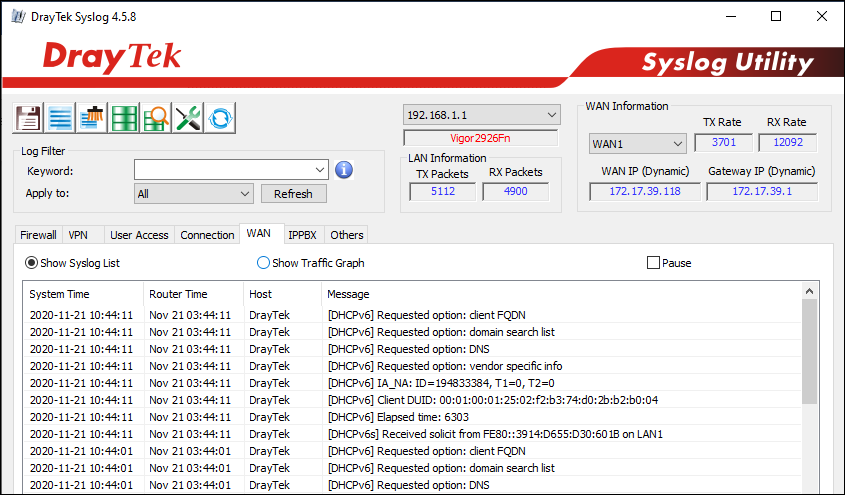Expand the WAN1 interface dropdown

(638, 144)
